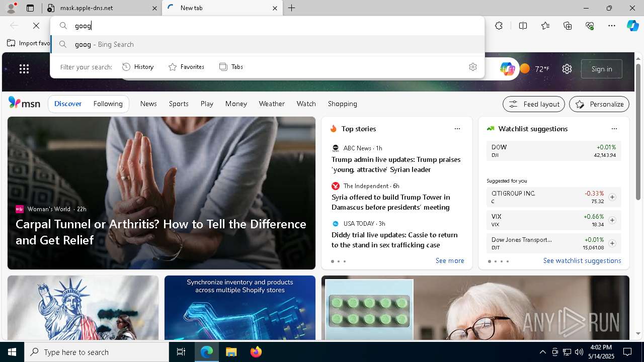Open notifications action center
The height and width of the screenshot is (362, 644).
(x=627, y=352)
